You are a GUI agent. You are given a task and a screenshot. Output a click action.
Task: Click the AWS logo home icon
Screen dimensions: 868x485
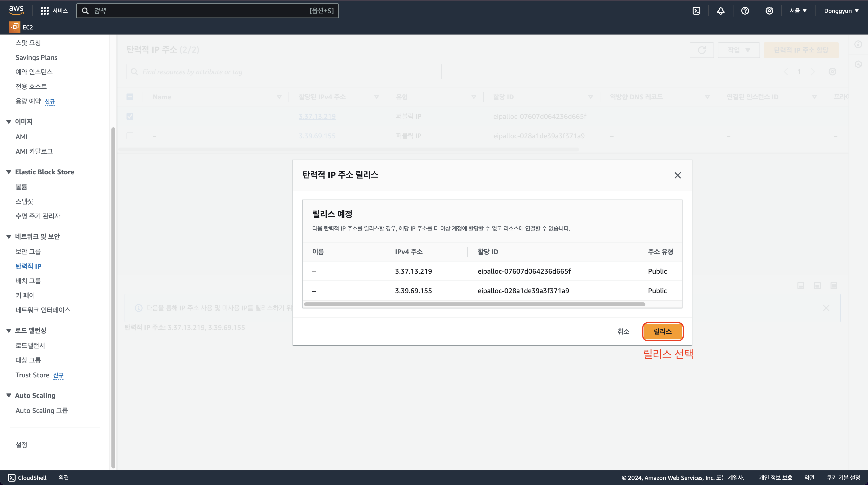[x=16, y=10]
